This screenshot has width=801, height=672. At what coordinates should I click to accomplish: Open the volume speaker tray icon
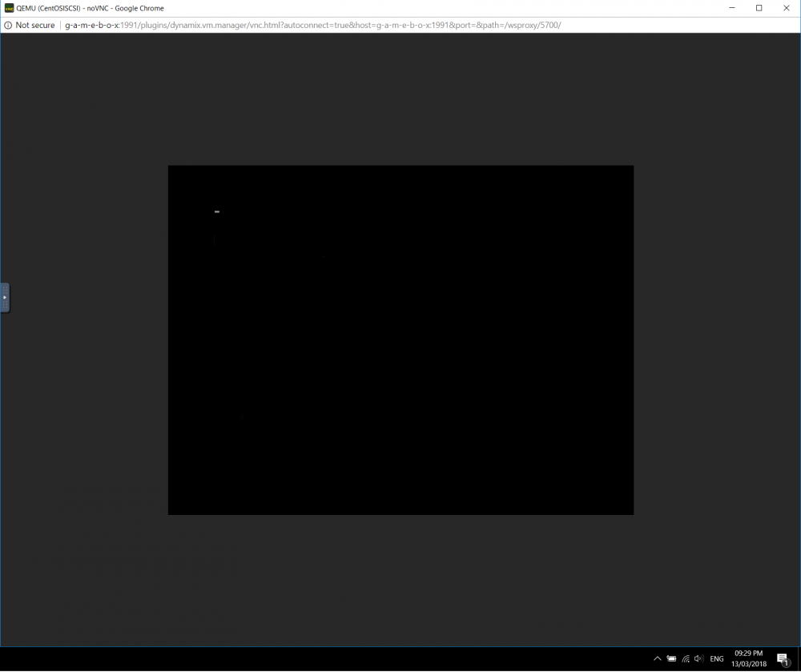click(x=698, y=658)
